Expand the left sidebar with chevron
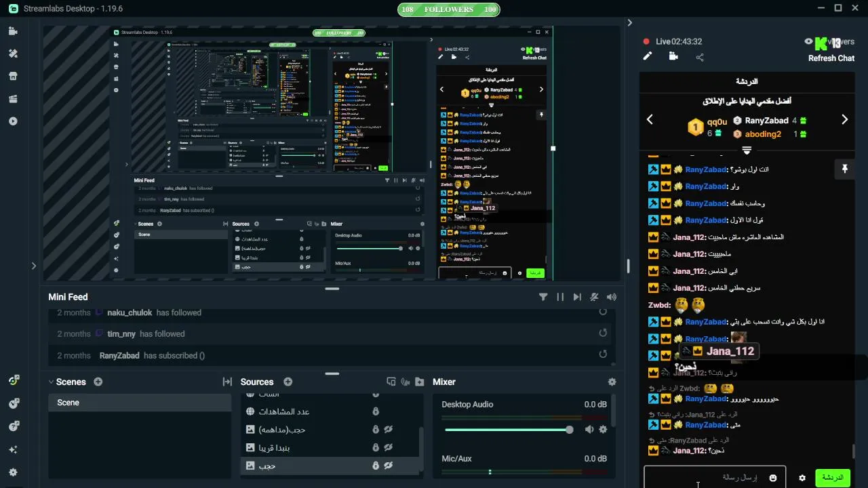 34,266
